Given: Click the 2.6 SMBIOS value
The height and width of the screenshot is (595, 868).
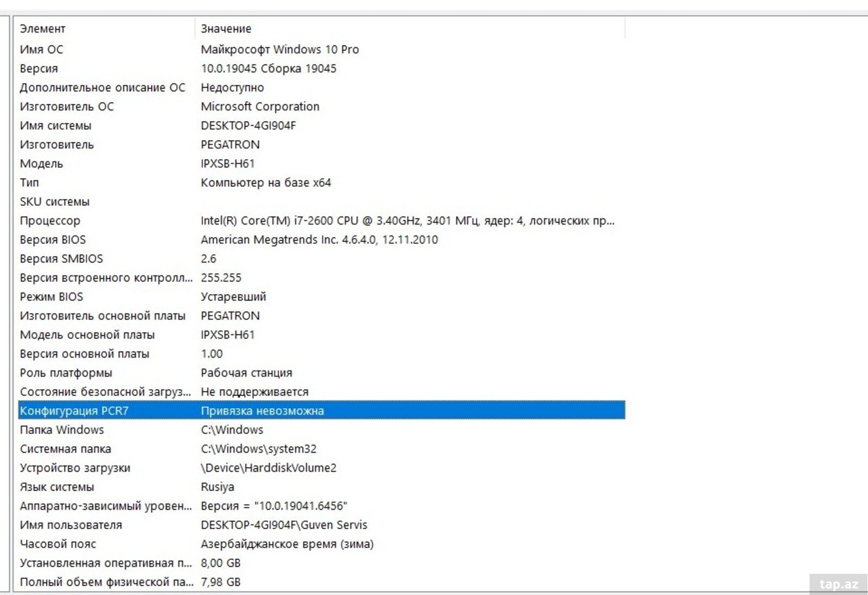Looking at the screenshot, I should (x=208, y=258).
